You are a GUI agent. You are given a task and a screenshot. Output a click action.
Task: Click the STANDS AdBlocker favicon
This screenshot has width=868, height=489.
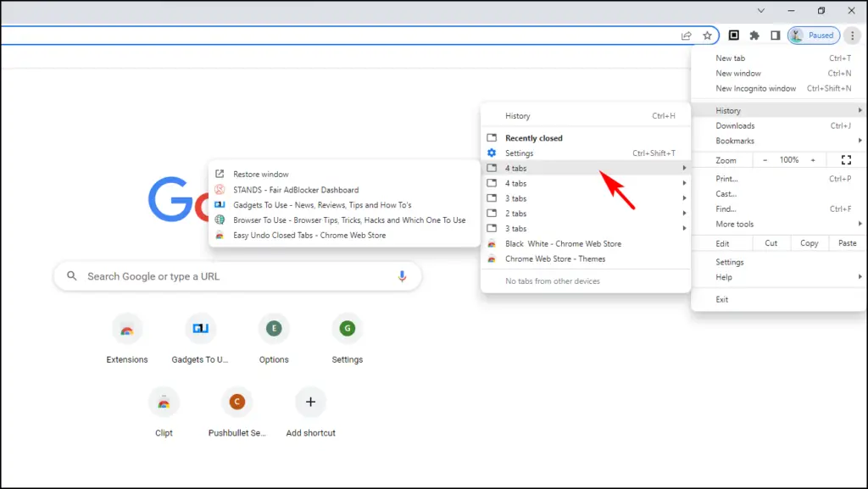[220, 190]
